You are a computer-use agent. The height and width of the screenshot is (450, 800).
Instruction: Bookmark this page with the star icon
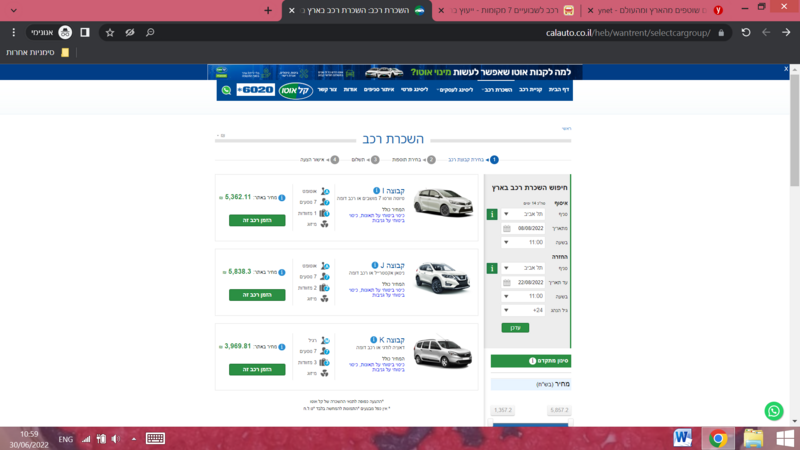pyautogui.click(x=110, y=33)
